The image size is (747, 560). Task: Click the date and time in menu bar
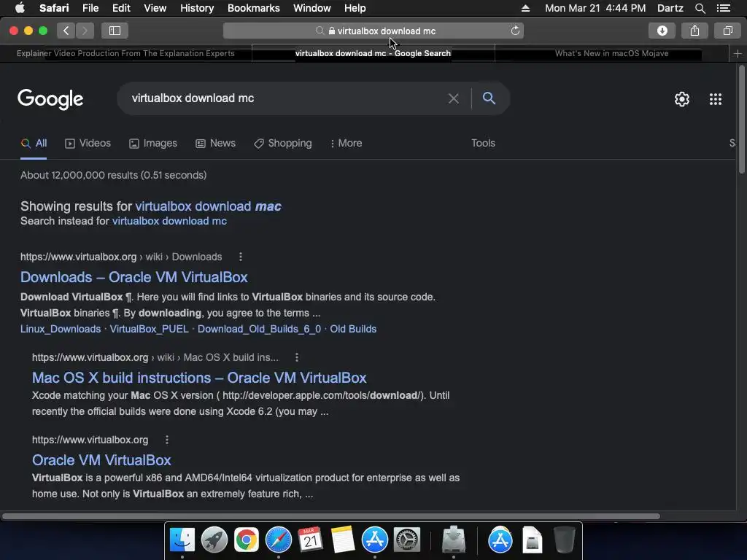pyautogui.click(x=595, y=8)
